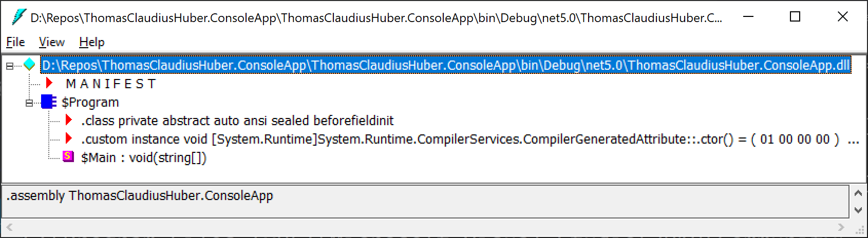This screenshot has width=868, height=238.
Task: Select the ConsoleApp.dll root path item
Action: [446, 65]
